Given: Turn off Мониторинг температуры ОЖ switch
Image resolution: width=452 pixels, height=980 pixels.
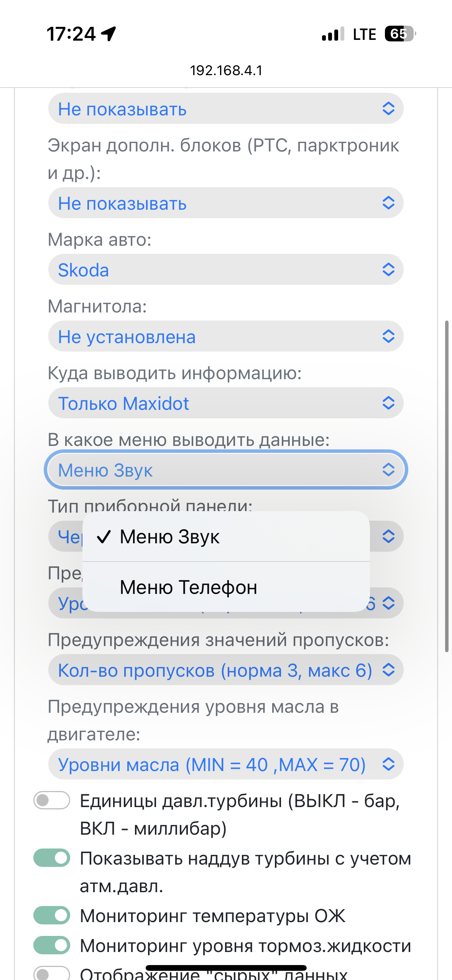Looking at the screenshot, I should point(52,915).
